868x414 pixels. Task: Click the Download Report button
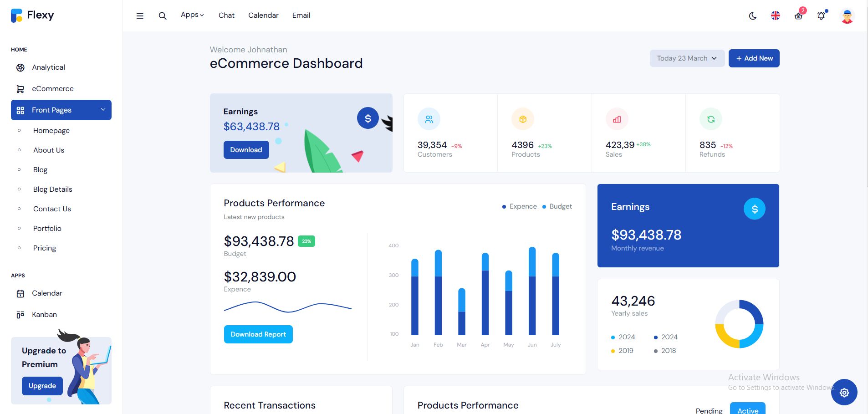click(258, 334)
